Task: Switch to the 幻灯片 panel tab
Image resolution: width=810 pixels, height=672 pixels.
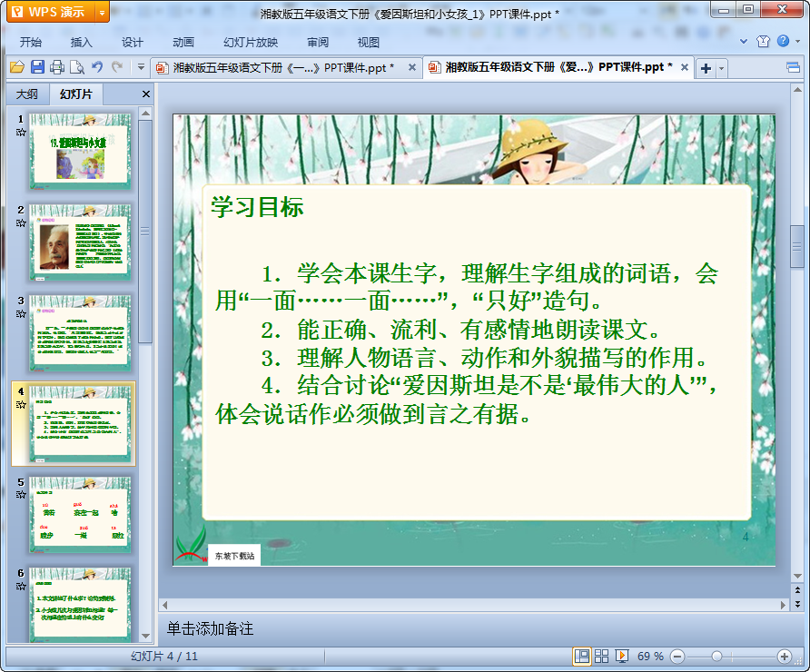Action: click(x=76, y=94)
